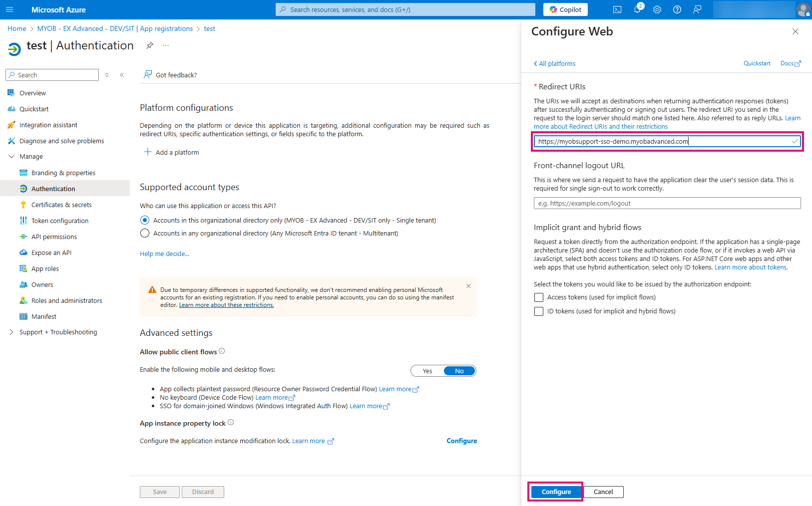Pin the test Authentication blade
Screen dimensions: 812x506
point(149,45)
